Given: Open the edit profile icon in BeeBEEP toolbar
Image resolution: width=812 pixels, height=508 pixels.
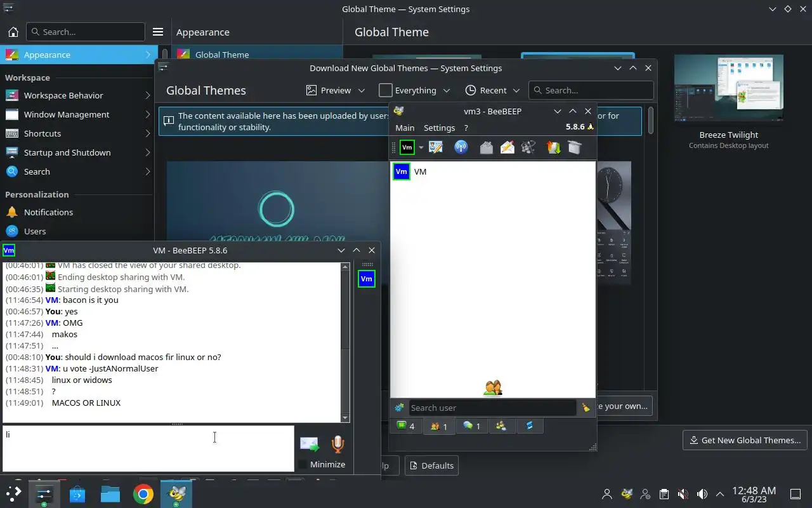Looking at the screenshot, I should tap(436, 147).
